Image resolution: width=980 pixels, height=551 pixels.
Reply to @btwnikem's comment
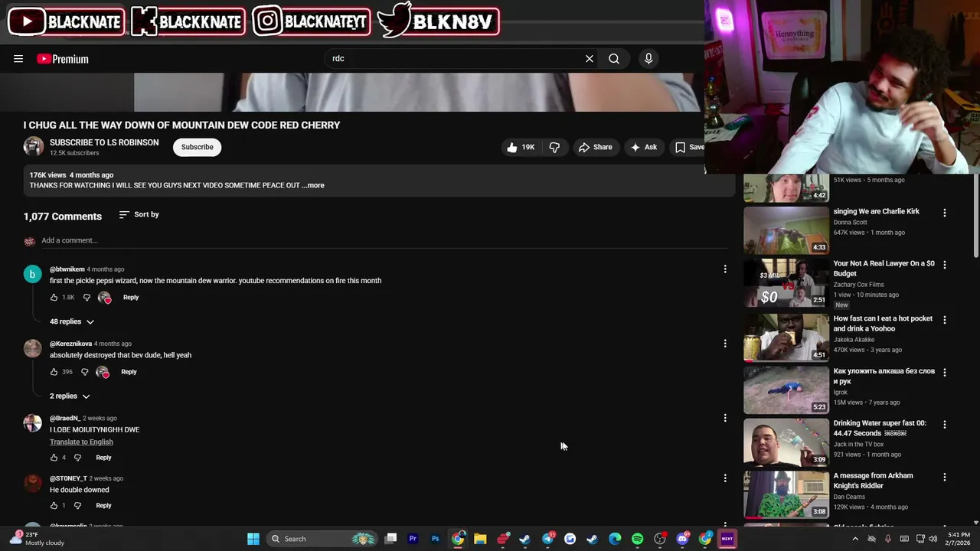coord(131,298)
